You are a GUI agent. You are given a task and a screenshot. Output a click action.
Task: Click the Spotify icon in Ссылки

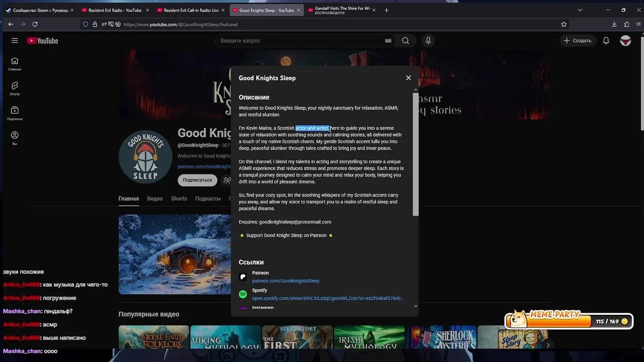(243, 294)
